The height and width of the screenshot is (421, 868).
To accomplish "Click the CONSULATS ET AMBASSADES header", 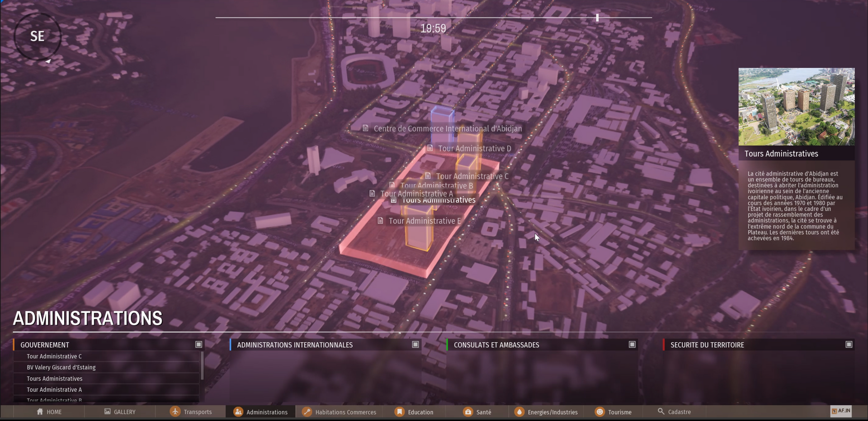I will (542, 345).
